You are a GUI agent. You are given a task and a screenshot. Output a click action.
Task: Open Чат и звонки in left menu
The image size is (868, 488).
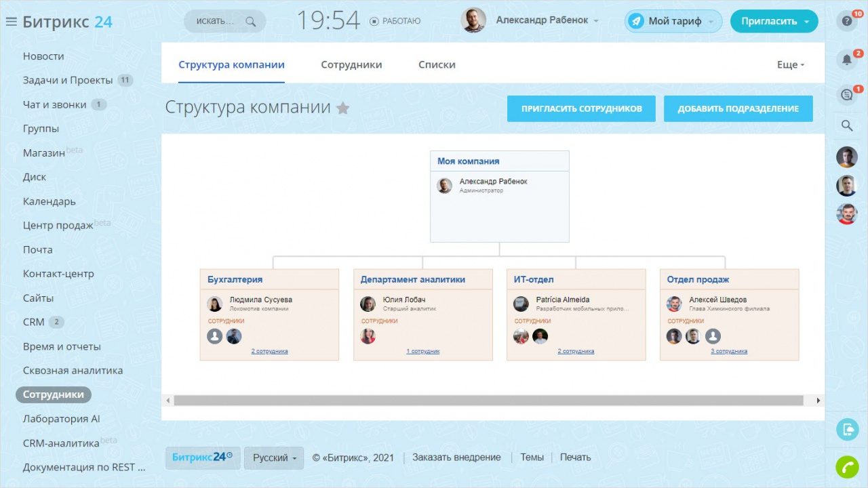tap(54, 104)
